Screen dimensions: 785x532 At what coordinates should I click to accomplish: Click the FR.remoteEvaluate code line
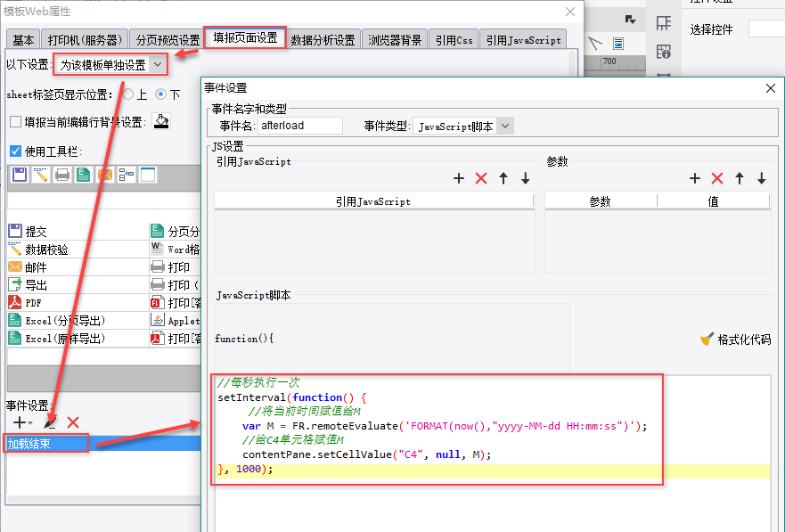[x=445, y=426]
